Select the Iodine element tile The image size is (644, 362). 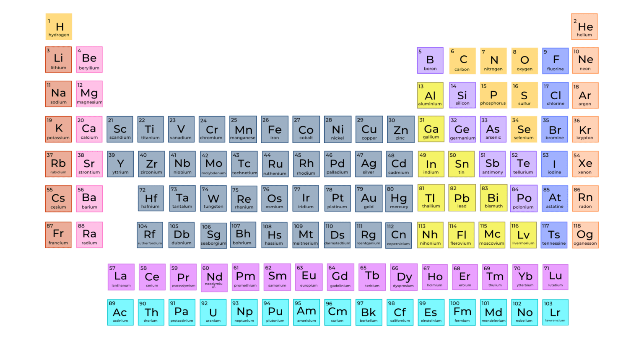point(554,164)
